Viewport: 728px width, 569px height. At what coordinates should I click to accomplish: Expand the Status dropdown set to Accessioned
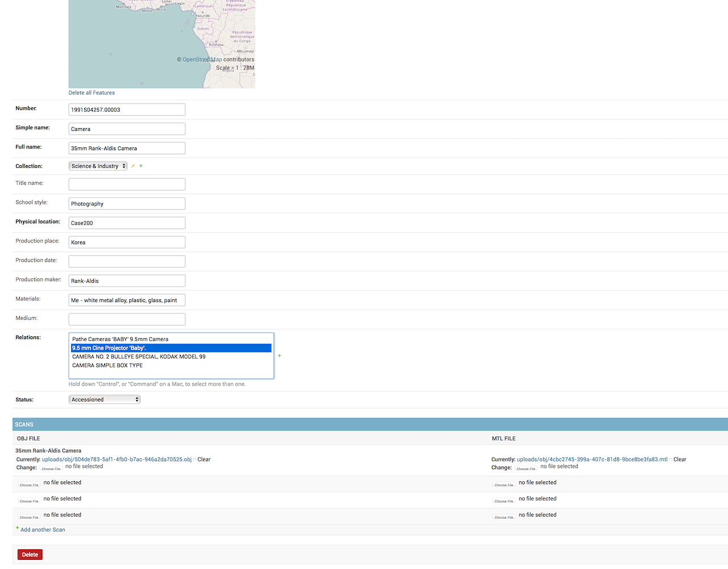pos(104,399)
